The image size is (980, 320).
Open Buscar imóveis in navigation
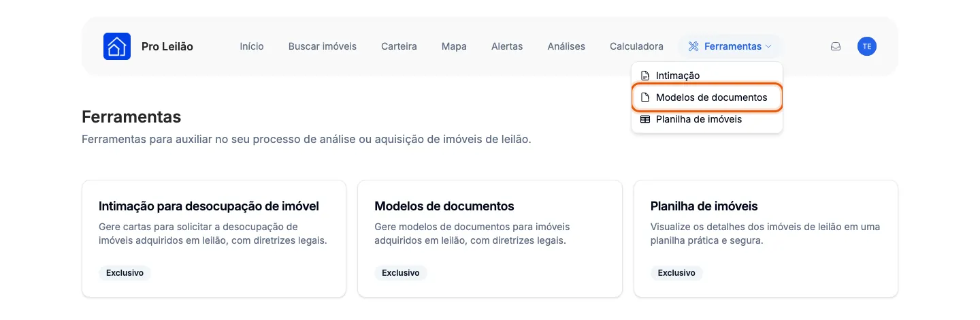(323, 46)
